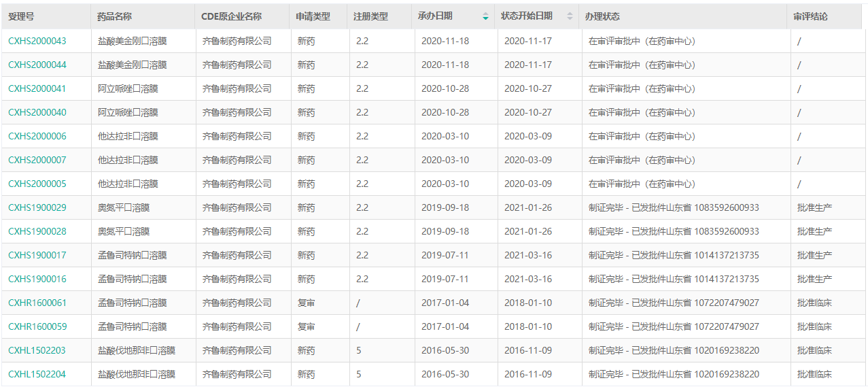Select status with 1014137213735 in row CXHS1900016
This screenshot has width=868, height=389.
[674, 279]
